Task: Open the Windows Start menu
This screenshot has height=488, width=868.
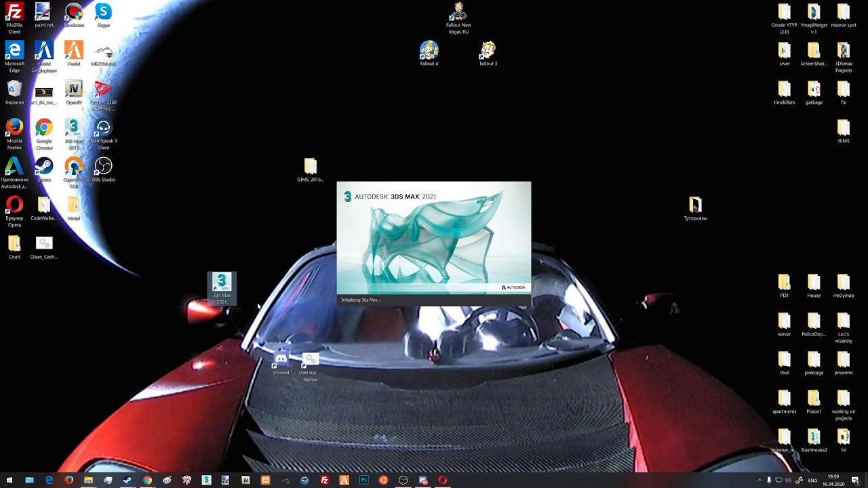Action: click(x=9, y=480)
